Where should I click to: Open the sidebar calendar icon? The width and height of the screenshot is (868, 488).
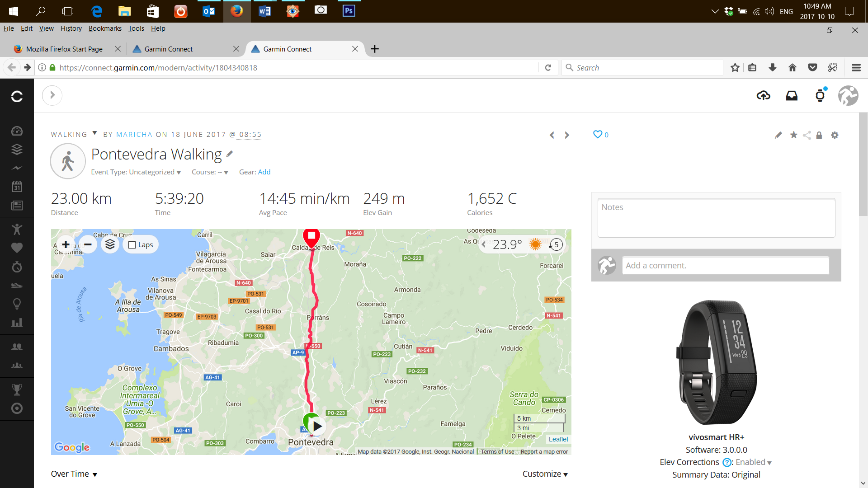[17, 187]
